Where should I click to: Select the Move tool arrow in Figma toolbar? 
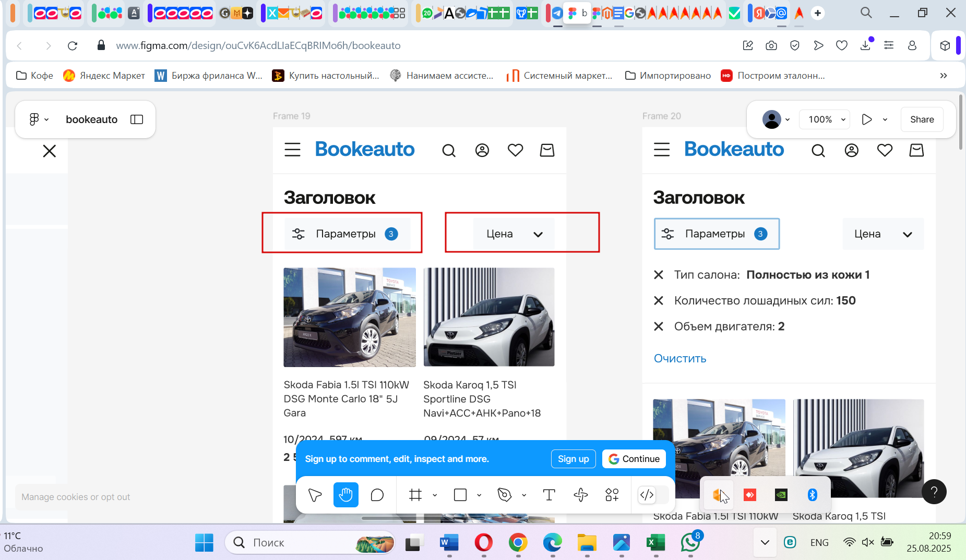[315, 495]
